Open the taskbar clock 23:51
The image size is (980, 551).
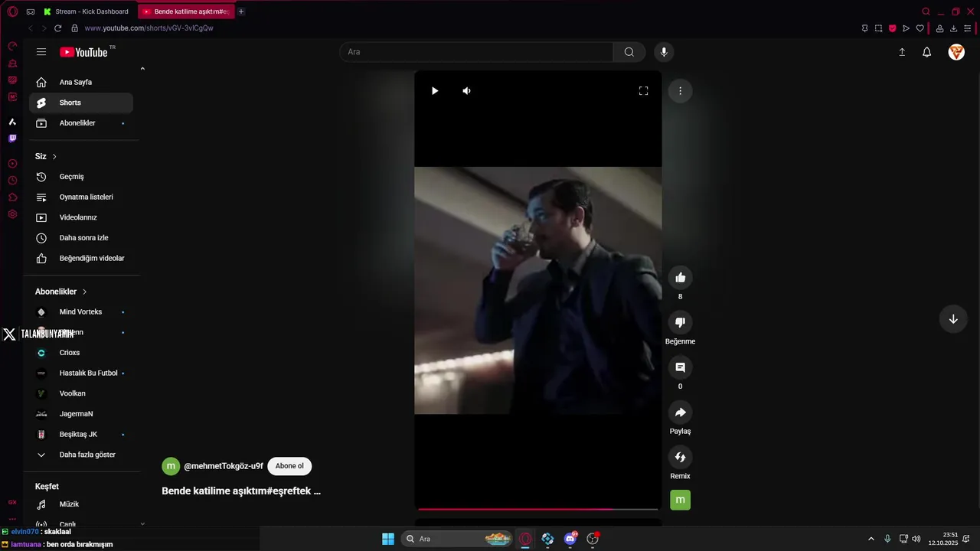943,539
